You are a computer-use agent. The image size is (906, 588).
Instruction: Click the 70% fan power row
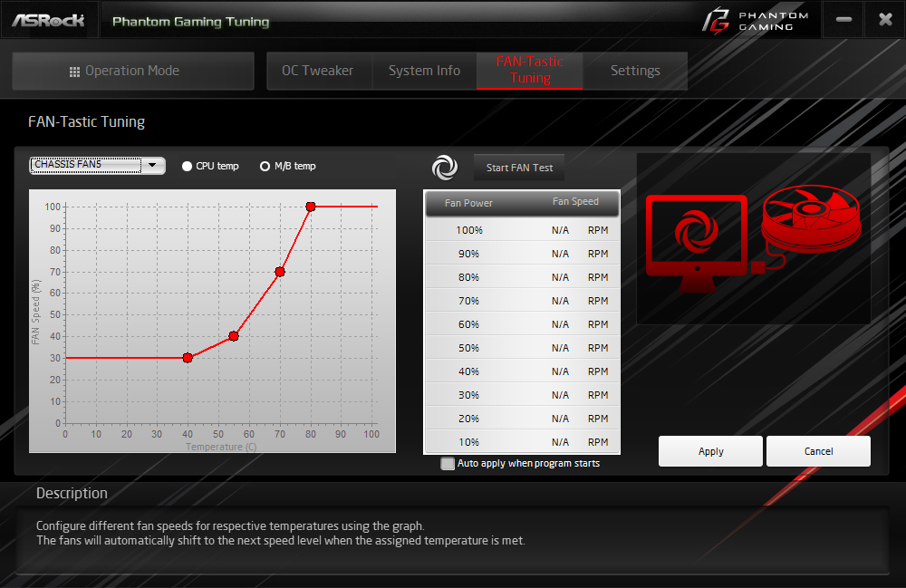click(522, 301)
